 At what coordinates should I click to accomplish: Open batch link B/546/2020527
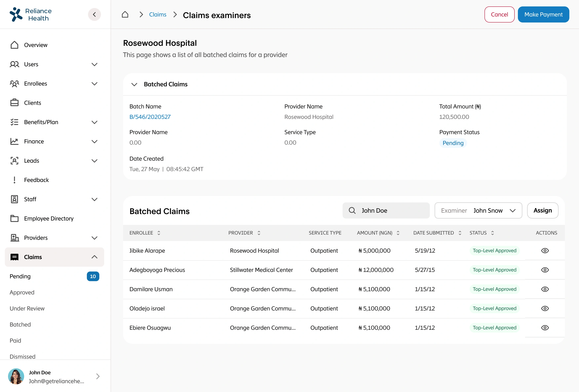pos(150,117)
